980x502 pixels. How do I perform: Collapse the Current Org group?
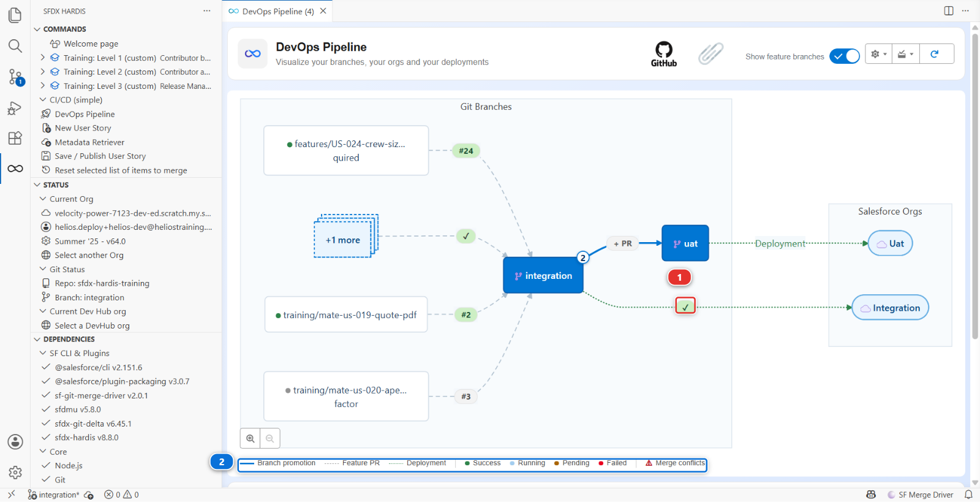[x=43, y=199]
